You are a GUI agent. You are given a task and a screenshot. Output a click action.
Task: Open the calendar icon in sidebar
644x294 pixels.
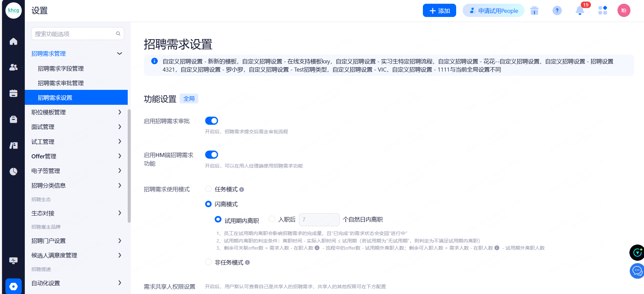[13, 93]
